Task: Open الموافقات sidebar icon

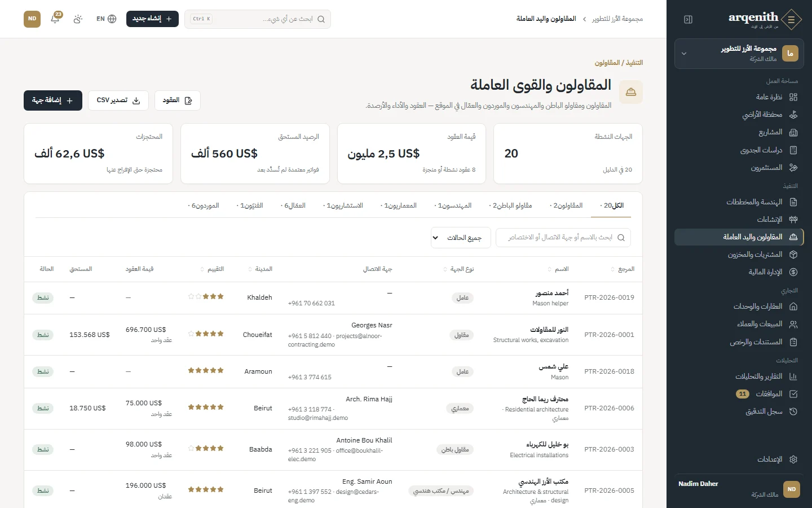Action: click(x=793, y=394)
